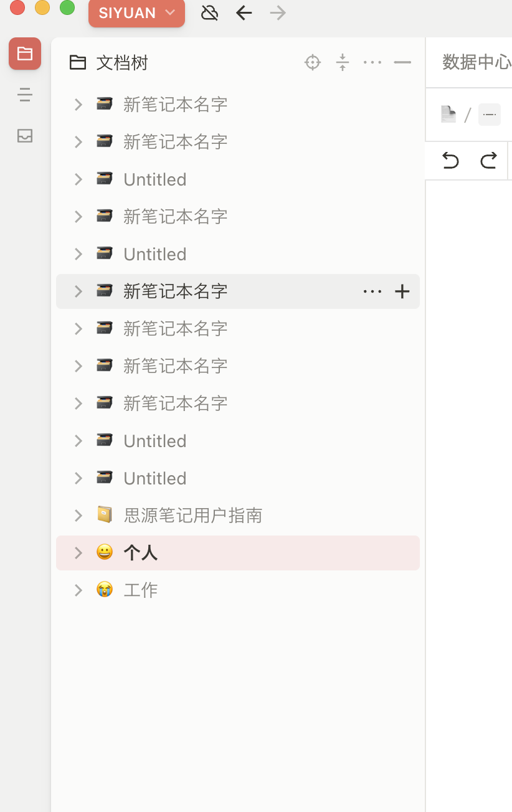Minimize the document tree panel
Screen dimensions: 512x812
pos(402,62)
